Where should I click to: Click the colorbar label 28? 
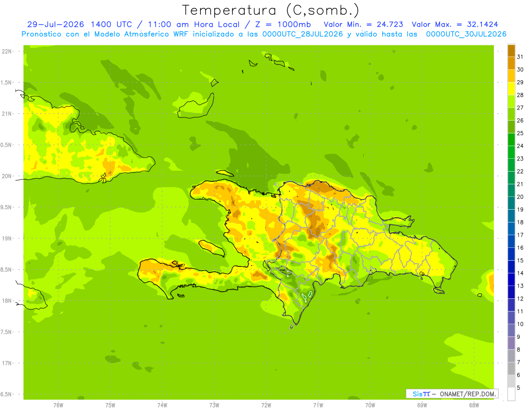pyautogui.click(x=520, y=95)
